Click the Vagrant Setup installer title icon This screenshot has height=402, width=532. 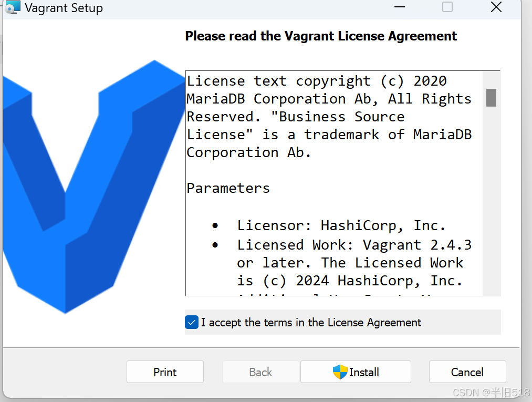pyautogui.click(x=13, y=7)
